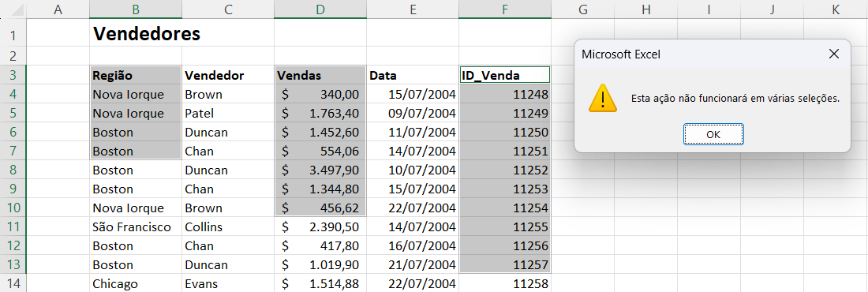Click the Data header cell
The height and width of the screenshot is (292, 868).
tap(413, 75)
